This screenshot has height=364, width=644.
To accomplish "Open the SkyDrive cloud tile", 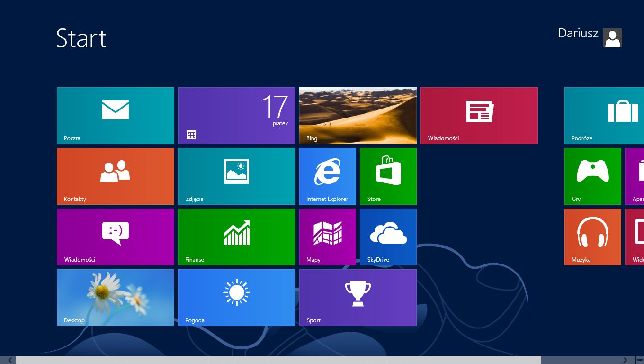I will pyautogui.click(x=388, y=237).
